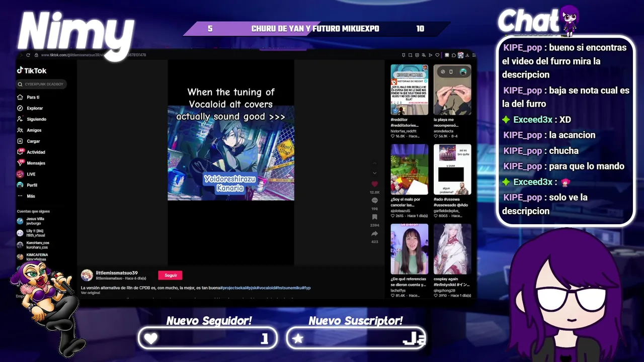Viewport: 644px width, 362px height.
Task: Open Mensajes inbox
Action: (x=31, y=163)
